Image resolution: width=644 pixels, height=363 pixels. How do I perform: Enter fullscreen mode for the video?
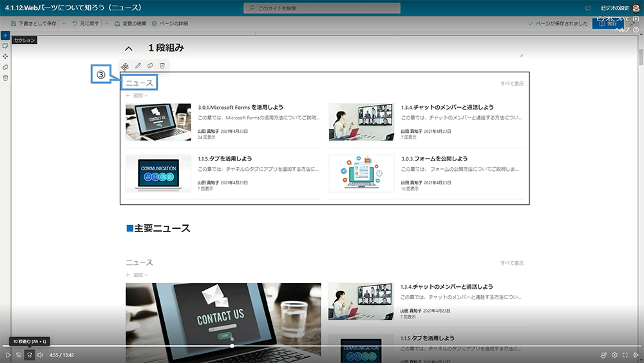tap(625, 355)
